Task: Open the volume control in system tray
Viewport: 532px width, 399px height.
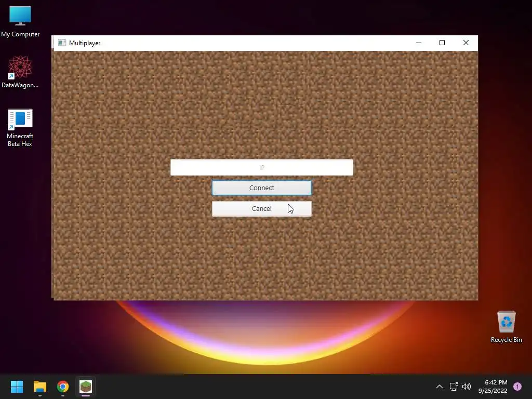Action: coord(467,387)
